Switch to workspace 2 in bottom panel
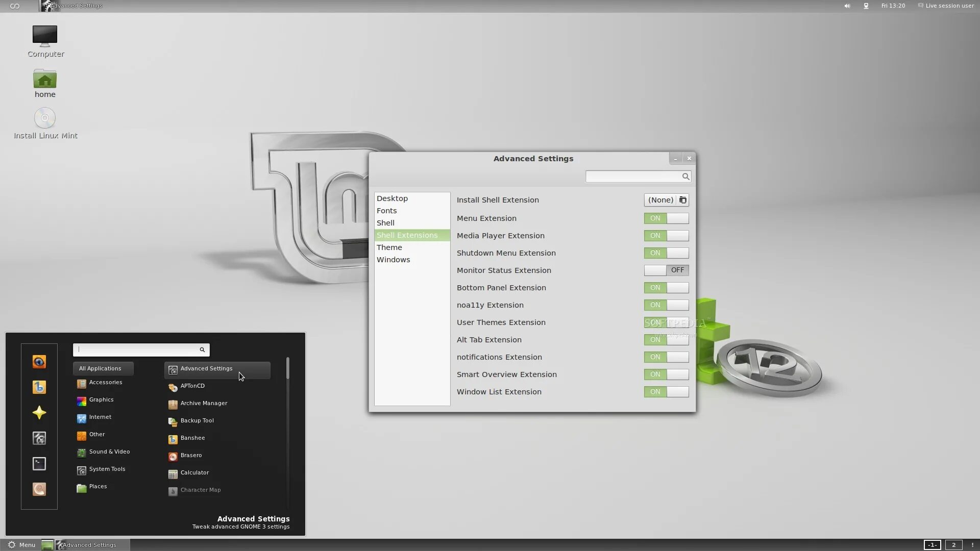 coord(953,545)
